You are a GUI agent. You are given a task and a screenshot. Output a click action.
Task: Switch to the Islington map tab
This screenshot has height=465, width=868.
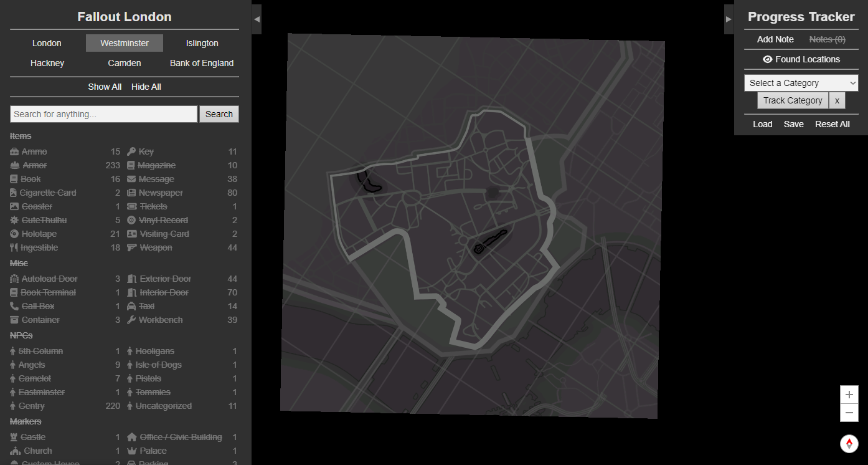[202, 43]
